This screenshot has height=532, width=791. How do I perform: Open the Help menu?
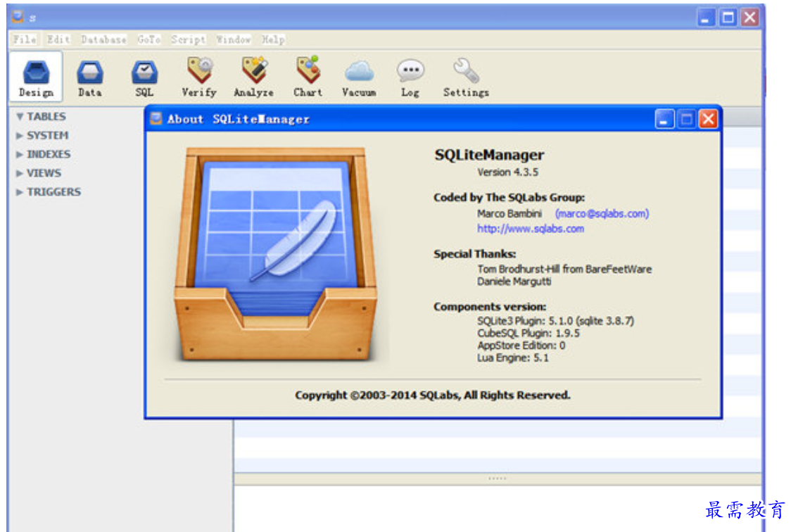(x=273, y=39)
